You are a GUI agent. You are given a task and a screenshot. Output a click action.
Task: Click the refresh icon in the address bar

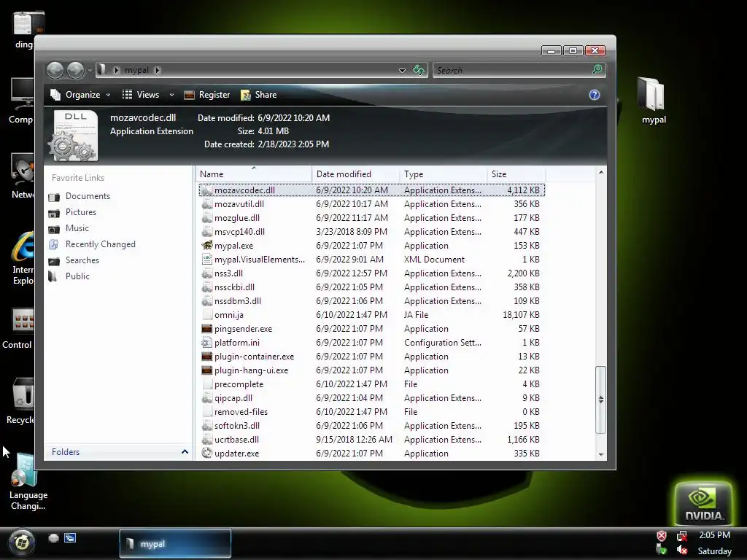click(419, 70)
